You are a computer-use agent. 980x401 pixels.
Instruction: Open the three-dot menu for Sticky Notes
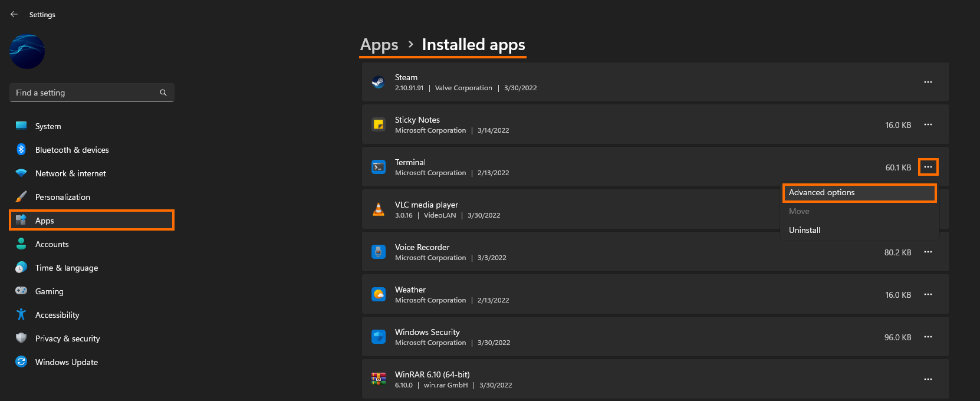pos(928,124)
